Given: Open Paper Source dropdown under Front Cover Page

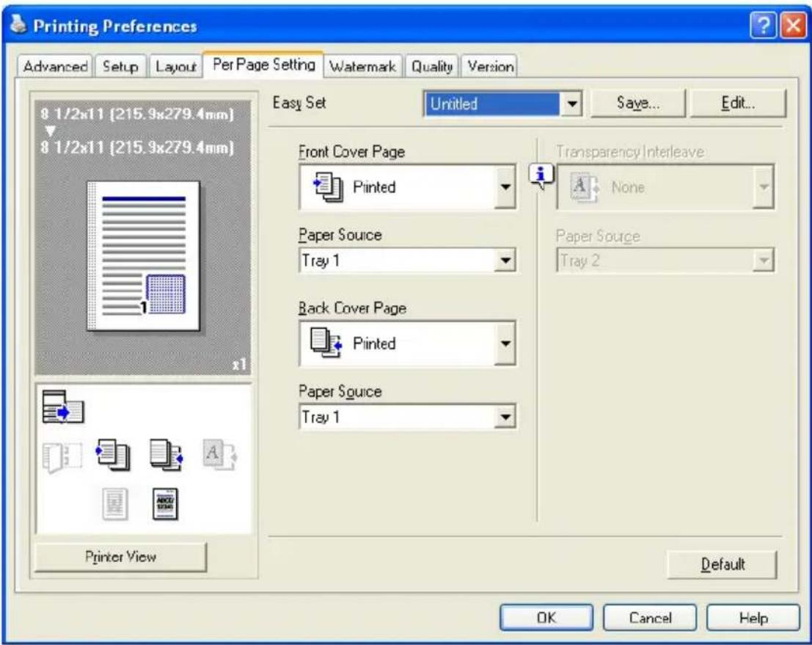Looking at the screenshot, I should 407,260.
